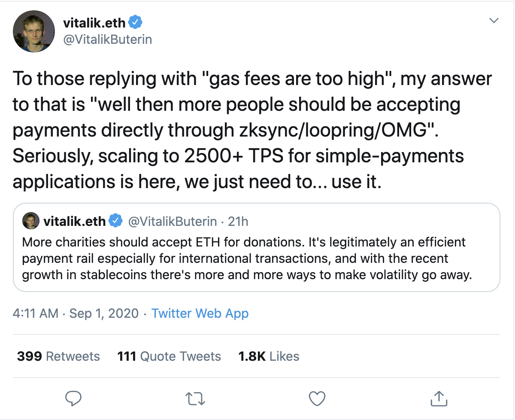Click small avatar in quoted tweet
The image size is (515, 420).
point(31,221)
